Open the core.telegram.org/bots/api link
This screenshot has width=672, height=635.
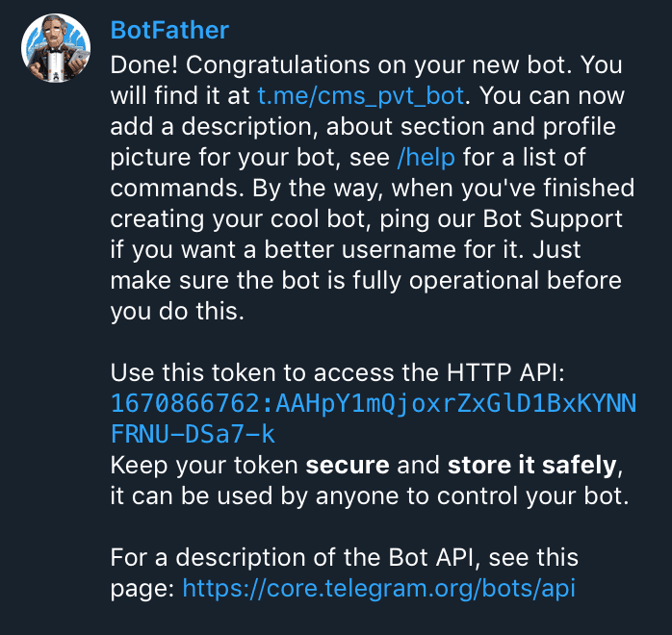coord(378,588)
